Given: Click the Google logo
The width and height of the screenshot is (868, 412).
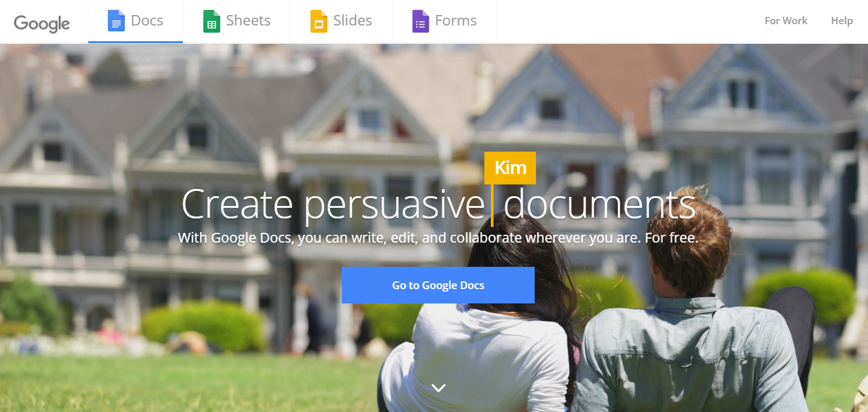Looking at the screenshot, I should pos(42,24).
